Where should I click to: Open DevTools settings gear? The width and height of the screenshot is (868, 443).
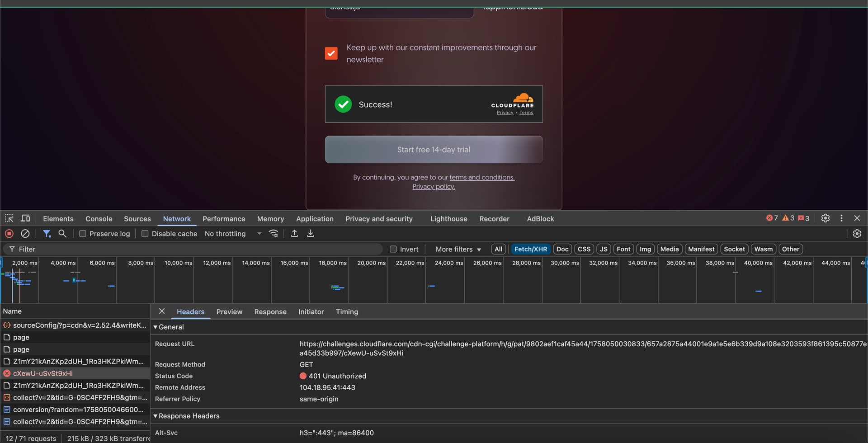[825, 218]
